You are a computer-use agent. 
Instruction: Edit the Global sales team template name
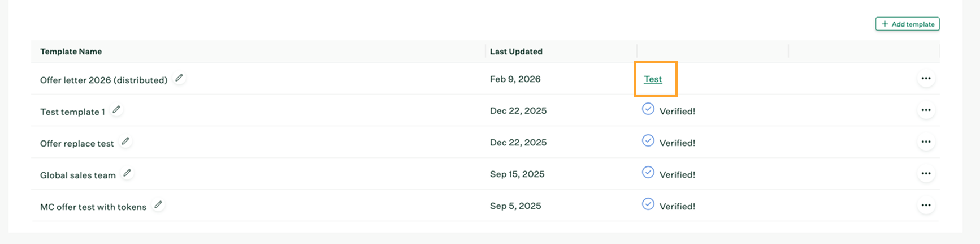(x=128, y=173)
